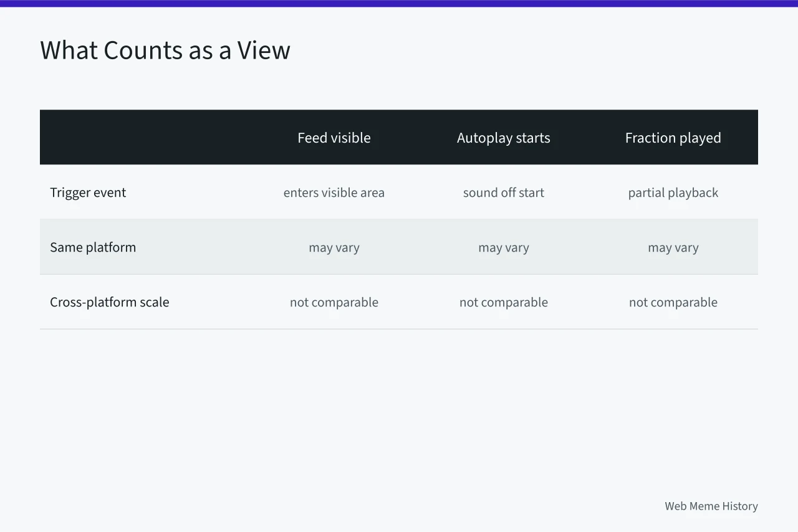Select the "sound off start" cell
Viewport: 798px width, 532px height.
tap(504, 192)
